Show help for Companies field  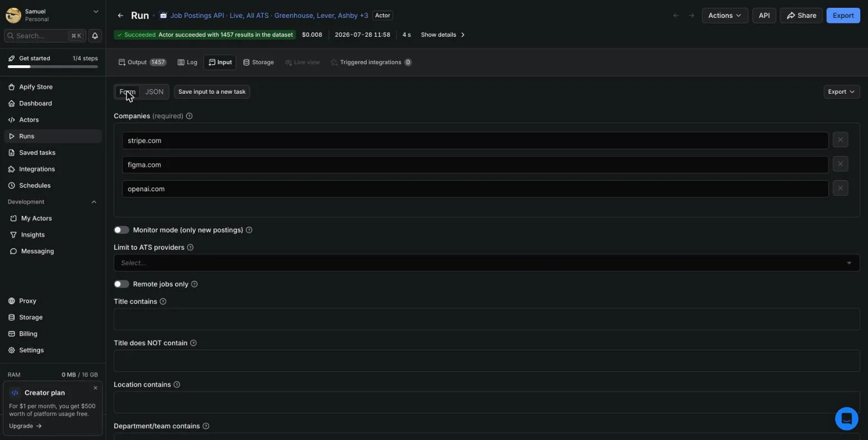click(x=189, y=116)
